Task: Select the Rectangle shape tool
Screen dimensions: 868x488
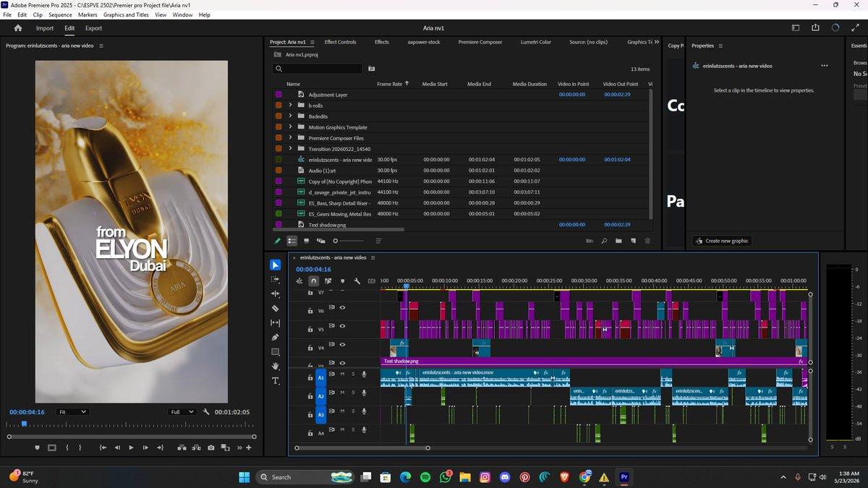Action: 275,352
